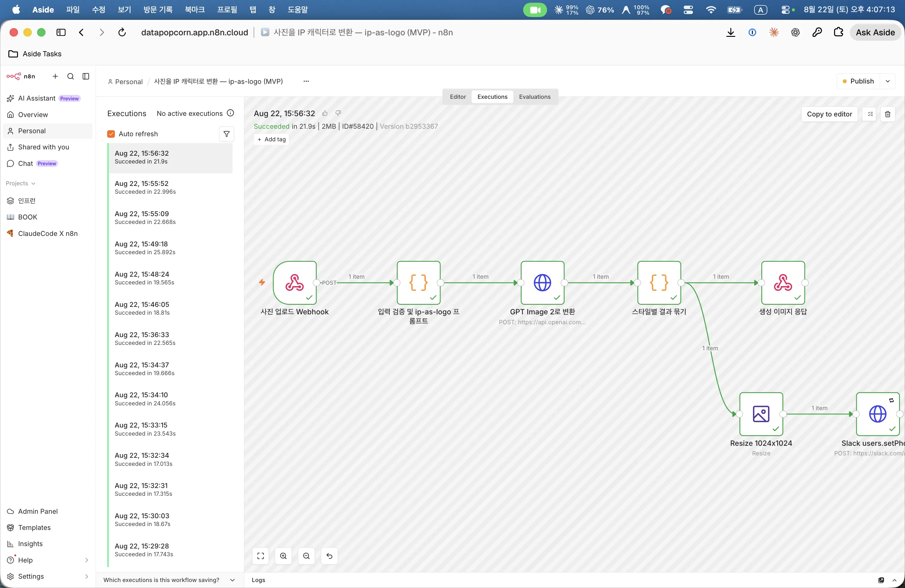905x588 pixels.
Task: Click the Add tag button
Action: pos(271,139)
